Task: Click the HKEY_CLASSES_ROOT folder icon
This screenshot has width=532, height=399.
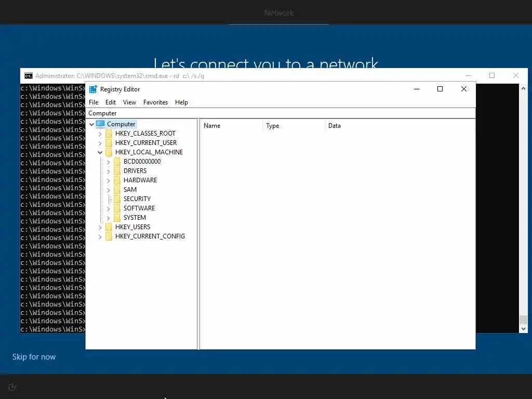Action: click(109, 134)
